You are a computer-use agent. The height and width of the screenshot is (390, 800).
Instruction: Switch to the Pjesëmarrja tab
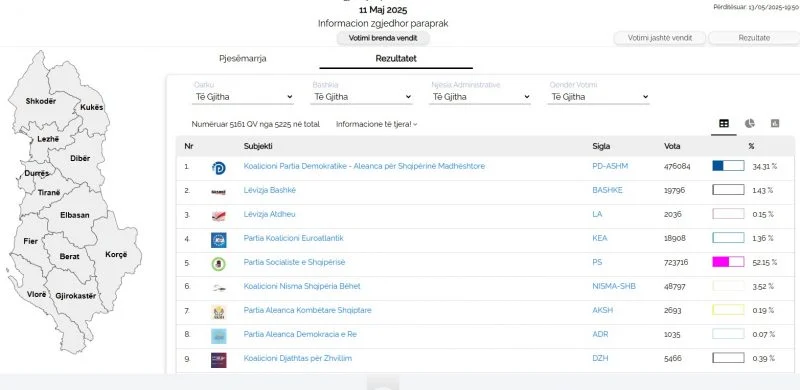(x=243, y=58)
